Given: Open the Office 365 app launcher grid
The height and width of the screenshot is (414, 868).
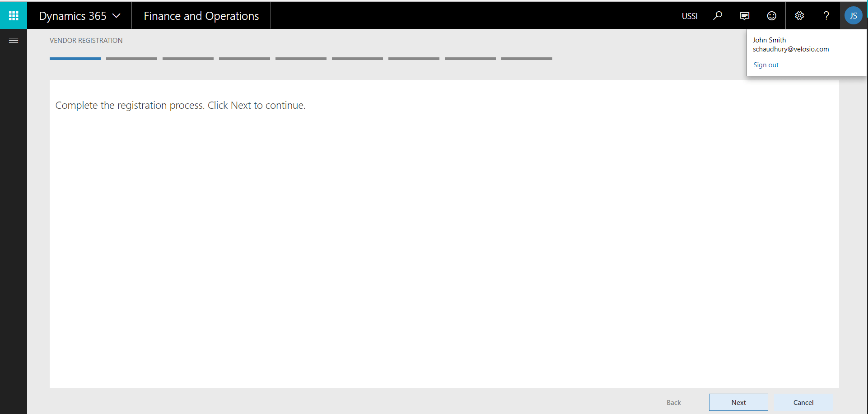Looking at the screenshot, I should pos(13,15).
